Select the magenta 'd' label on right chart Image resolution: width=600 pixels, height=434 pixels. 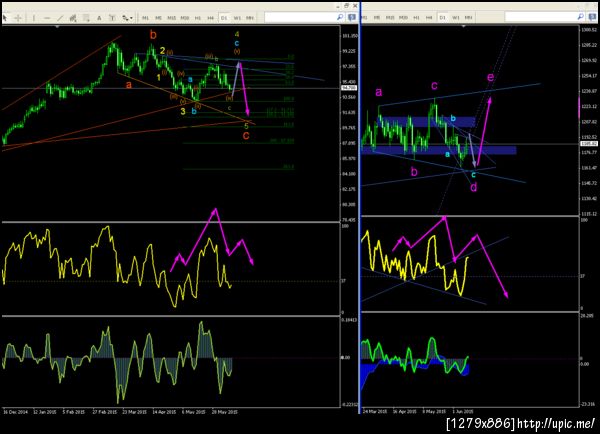pos(474,187)
